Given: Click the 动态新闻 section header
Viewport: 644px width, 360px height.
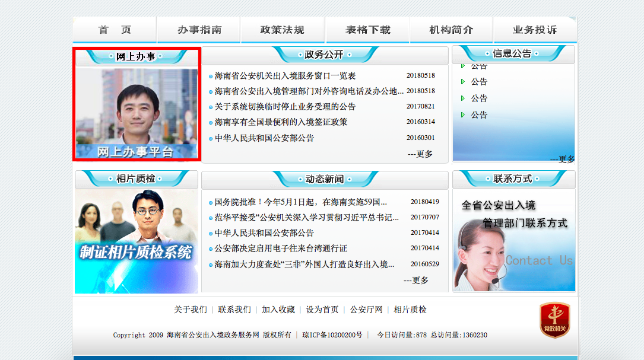Looking at the screenshot, I should 325,179.
